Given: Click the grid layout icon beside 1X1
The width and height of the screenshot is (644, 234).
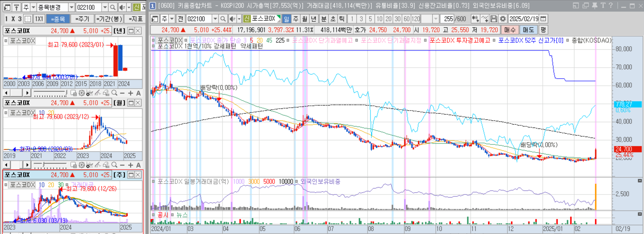Looking at the screenshot, I should 28,19.
